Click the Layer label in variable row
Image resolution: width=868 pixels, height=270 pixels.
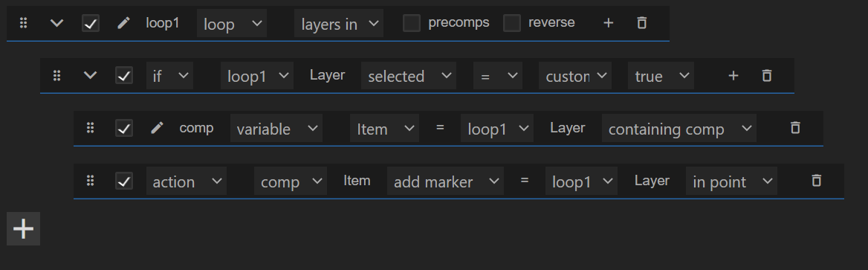[x=568, y=128]
